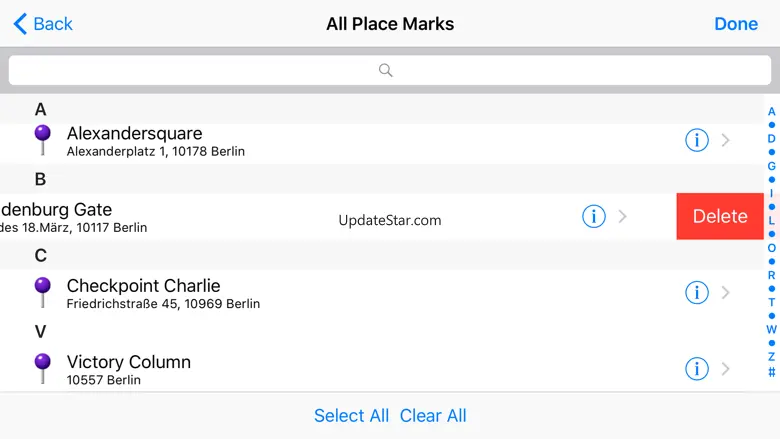Tap the info icon for Alexandersquare

tap(697, 141)
